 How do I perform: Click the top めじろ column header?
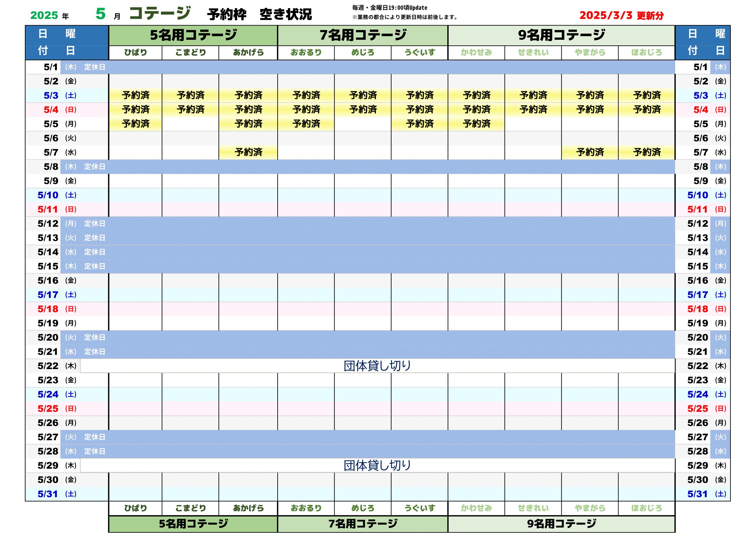coord(363,53)
